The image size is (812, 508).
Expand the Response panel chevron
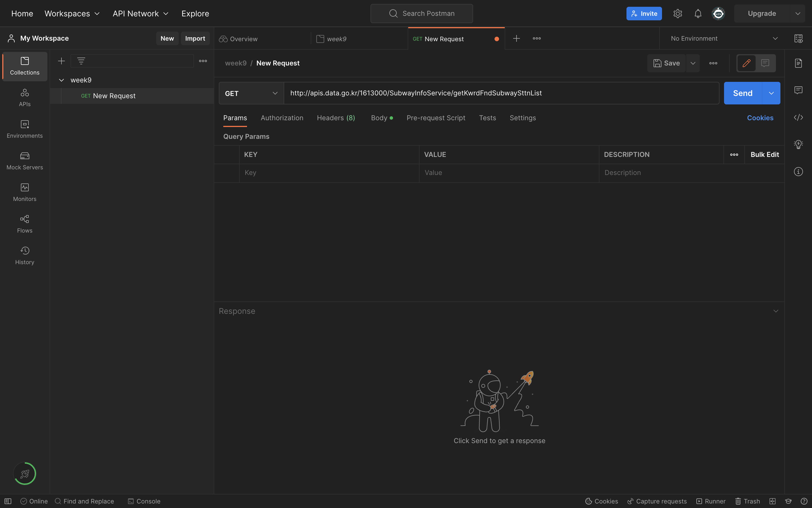776,311
